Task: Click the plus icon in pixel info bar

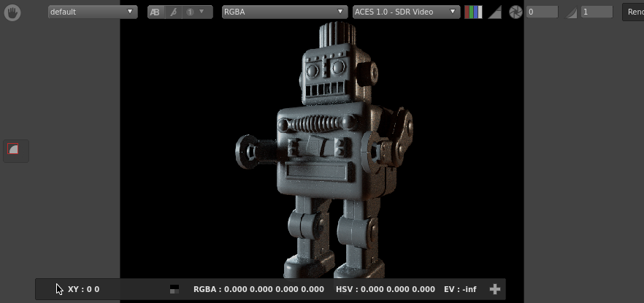Action: pyautogui.click(x=495, y=289)
